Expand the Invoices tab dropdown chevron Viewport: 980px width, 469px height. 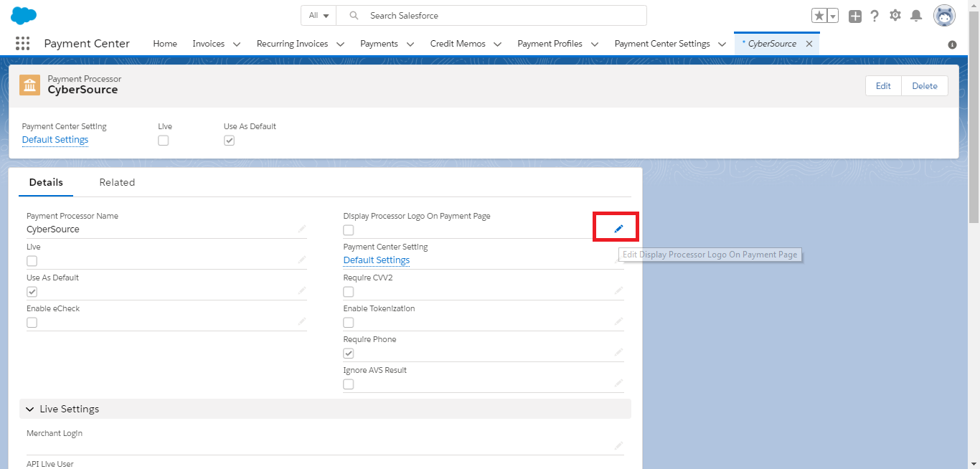coord(237,44)
